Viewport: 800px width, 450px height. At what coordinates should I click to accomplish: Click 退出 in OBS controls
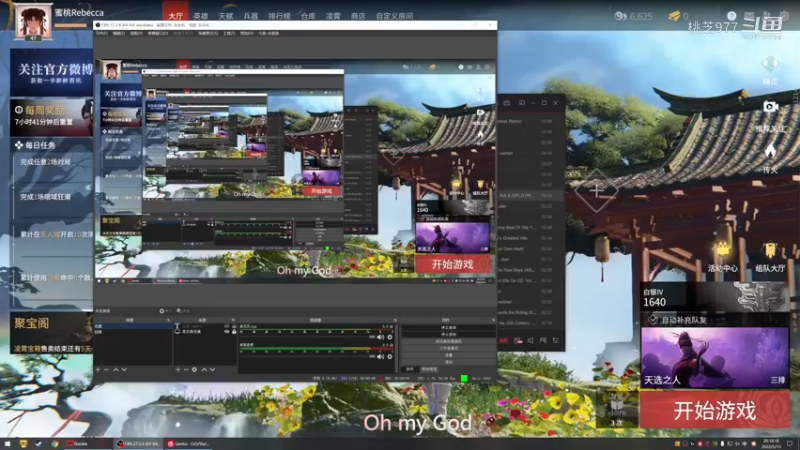click(448, 362)
